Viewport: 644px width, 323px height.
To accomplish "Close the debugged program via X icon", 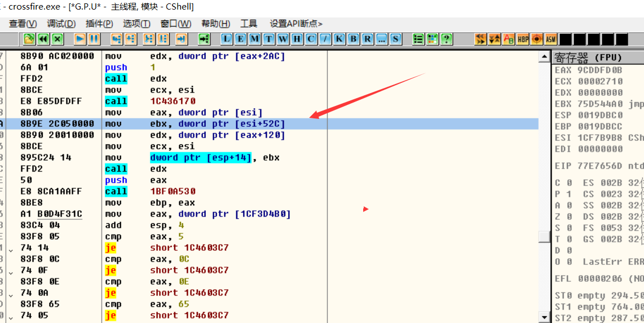I will [57, 39].
